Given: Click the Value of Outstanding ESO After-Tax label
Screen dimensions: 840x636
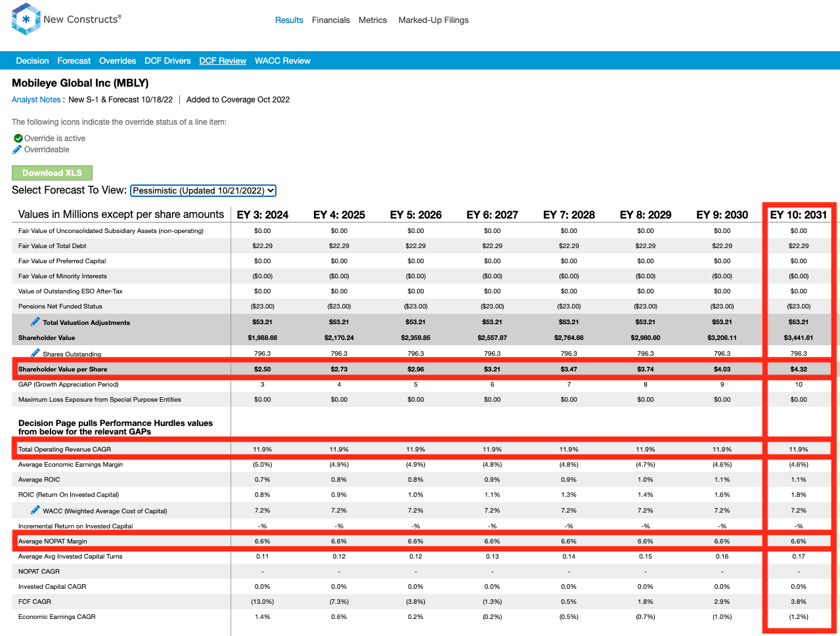Looking at the screenshot, I should (x=70, y=291).
